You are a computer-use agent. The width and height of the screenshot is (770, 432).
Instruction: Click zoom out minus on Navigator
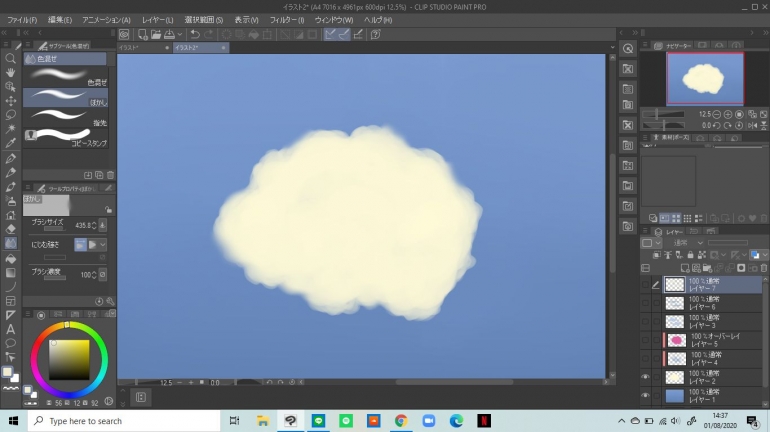[716, 114]
